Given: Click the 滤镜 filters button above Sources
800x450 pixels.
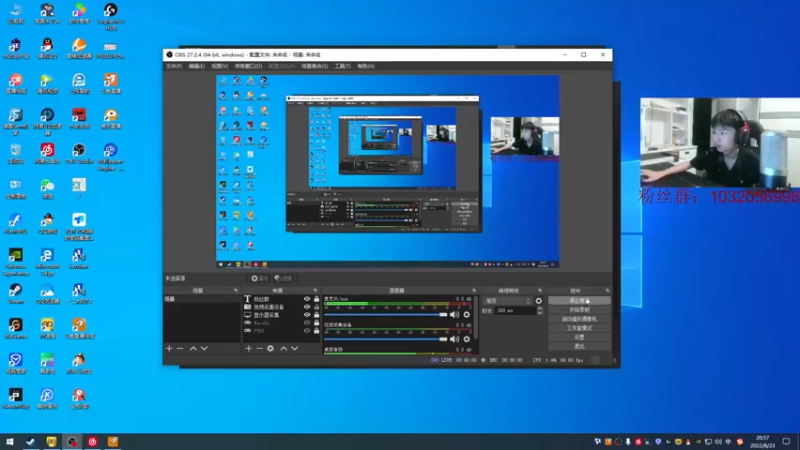Looking at the screenshot, I should [x=283, y=279].
